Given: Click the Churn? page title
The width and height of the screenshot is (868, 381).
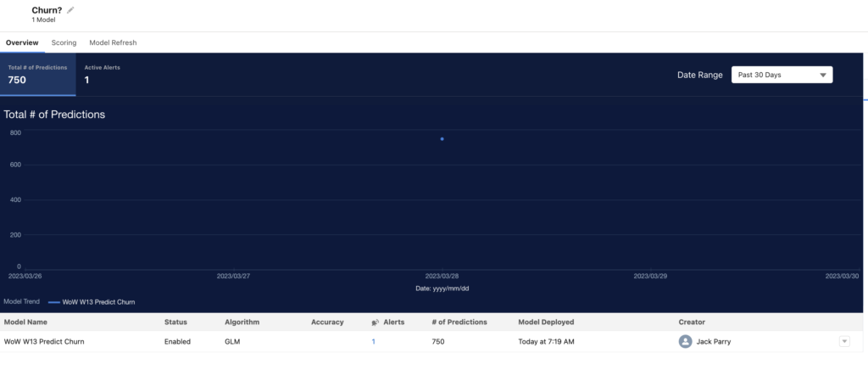Looking at the screenshot, I should point(47,10).
